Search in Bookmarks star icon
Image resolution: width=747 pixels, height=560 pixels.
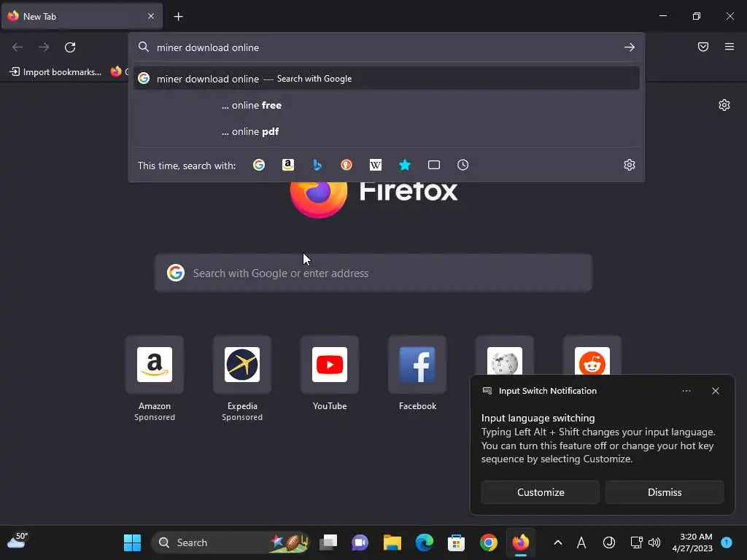click(x=404, y=165)
